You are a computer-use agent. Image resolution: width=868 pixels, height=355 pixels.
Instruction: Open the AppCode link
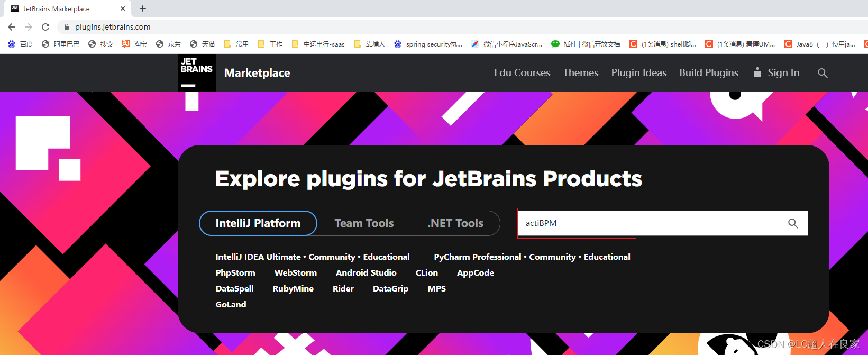(476, 273)
